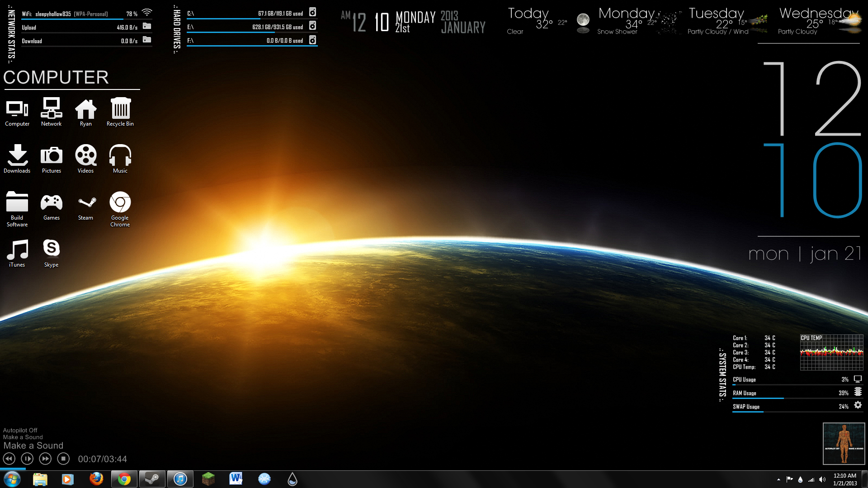
Task: Toggle Autopilot Off button
Action: point(20,430)
